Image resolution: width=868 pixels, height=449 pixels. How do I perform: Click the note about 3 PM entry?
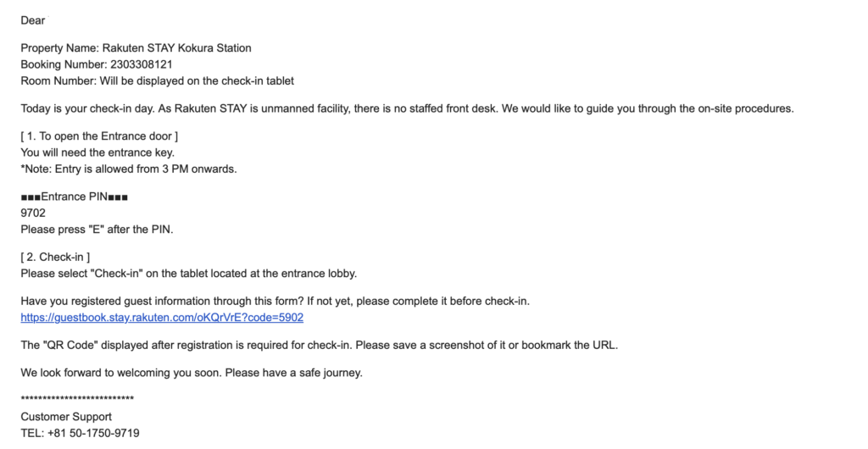[128, 169]
